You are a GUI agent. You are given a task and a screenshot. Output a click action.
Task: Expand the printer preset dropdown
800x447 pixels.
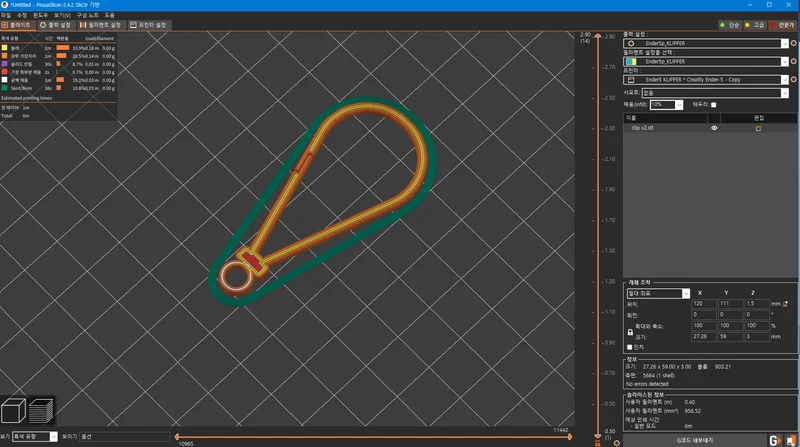(x=785, y=80)
